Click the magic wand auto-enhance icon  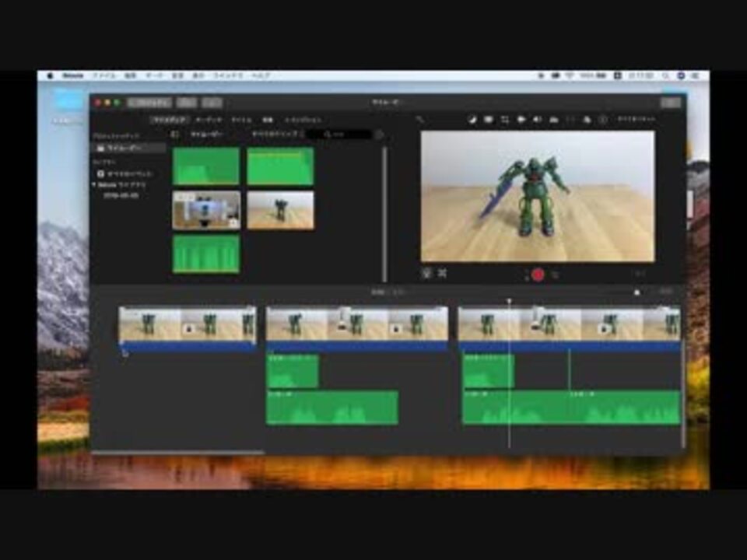[419, 120]
